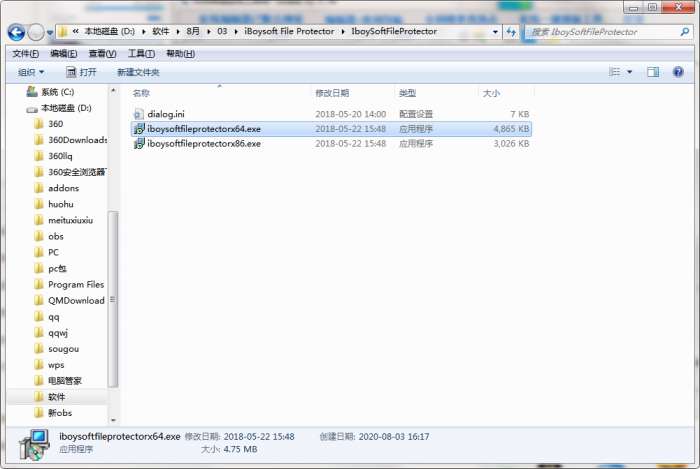Image resolution: width=700 pixels, height=469 pixels.
Task: Click the iboysoftfileprotectorx86.exe installer icon
Action: pyautogui.click(x=139, y=143)
